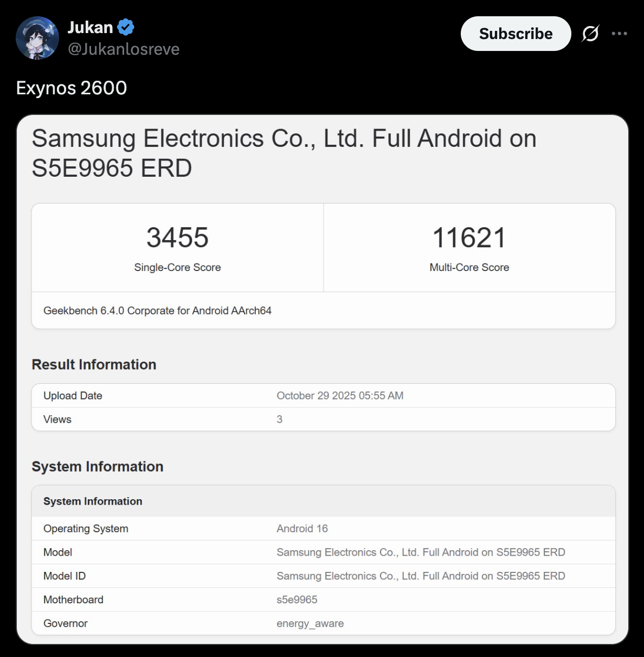Click the Subscribe button
The height and width of the screenshot is (657, 644).
point(515,34)
